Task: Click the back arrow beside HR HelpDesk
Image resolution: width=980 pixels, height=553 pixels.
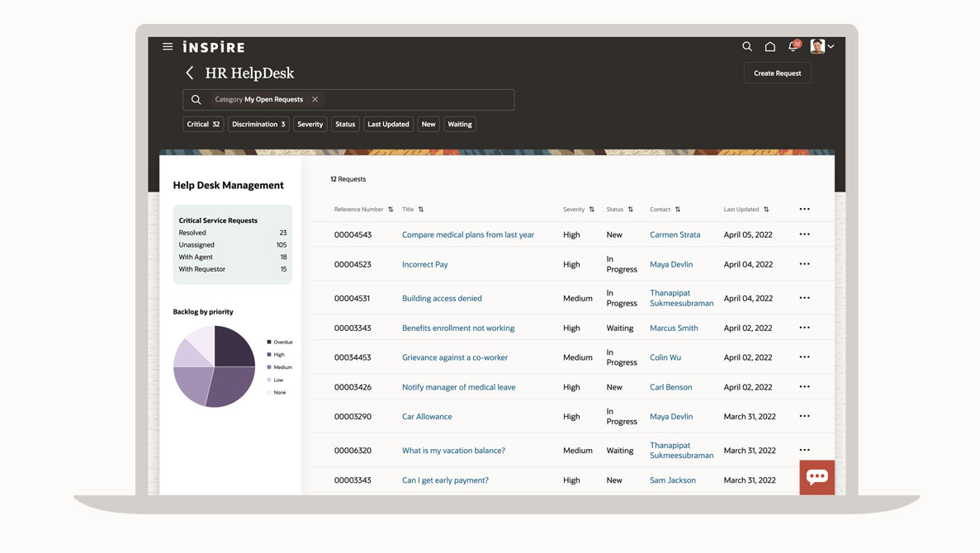Action: pyautogui.click(x=190, y=73)
